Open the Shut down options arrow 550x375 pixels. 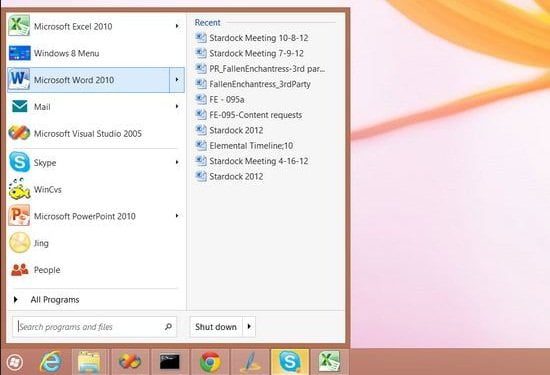point(249,327)
